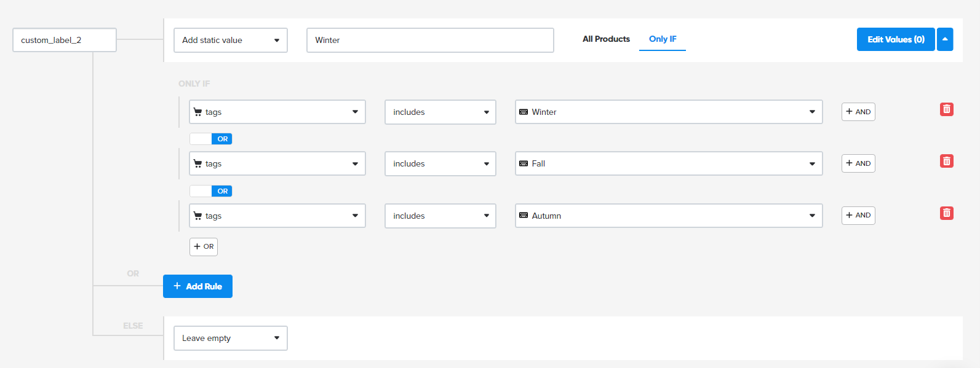Toggle the OR switch between Winter and Fall

[210, 139]
